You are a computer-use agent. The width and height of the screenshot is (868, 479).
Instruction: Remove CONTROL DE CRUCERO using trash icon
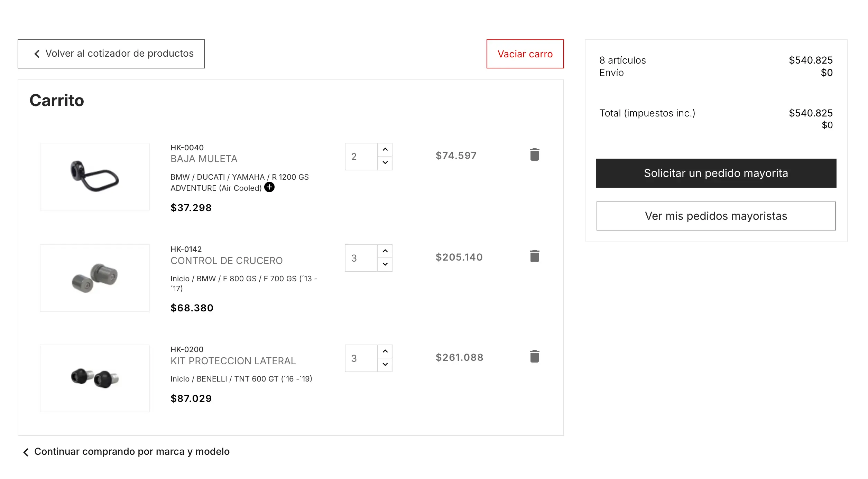point(534,256)
